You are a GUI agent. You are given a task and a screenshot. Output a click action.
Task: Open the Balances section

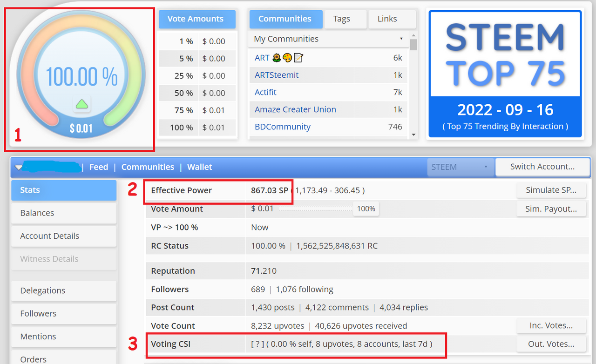(64, 213)
